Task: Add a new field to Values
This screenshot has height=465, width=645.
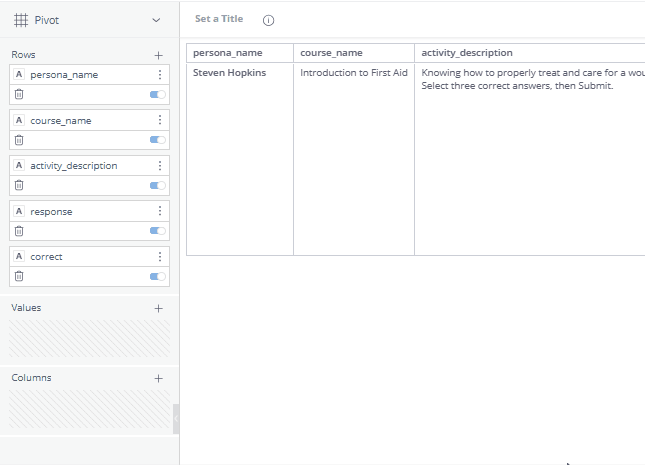Action: click(158, 308)
